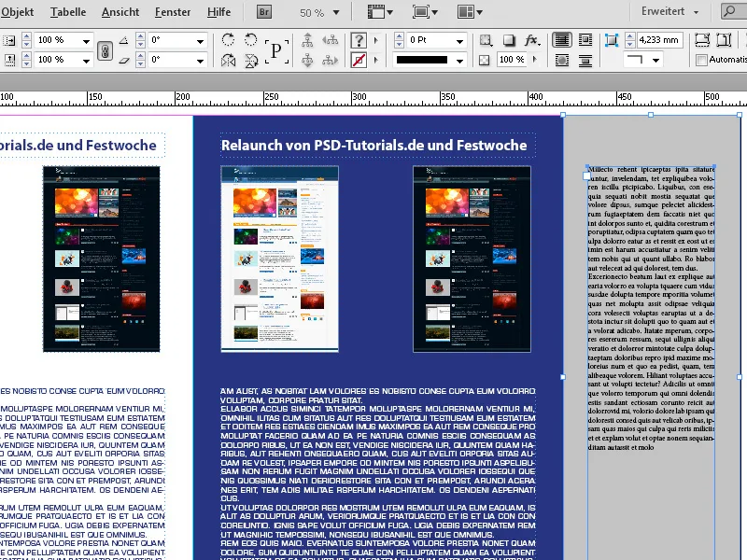Image resolution: width=747 pixels, height=560 pixels.
Task: Open the Erweitert workspace switcher
Action: [669, 11]
